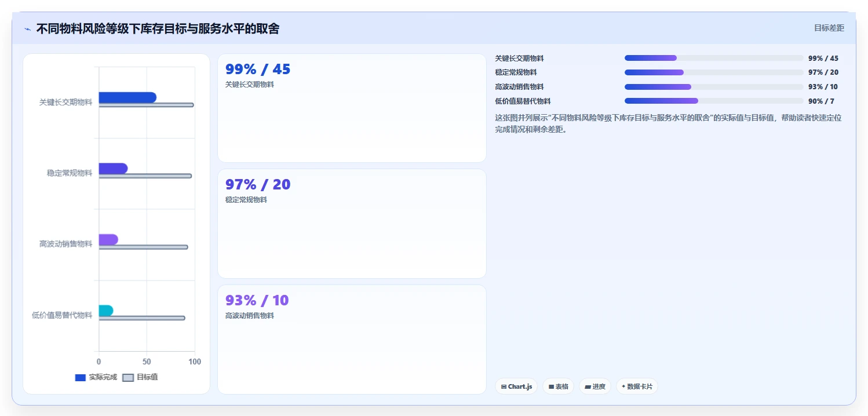Click the 90% / 7 progress value
Image resolution: width=868 pixels, height=416 pixels.
coord(821,101)
